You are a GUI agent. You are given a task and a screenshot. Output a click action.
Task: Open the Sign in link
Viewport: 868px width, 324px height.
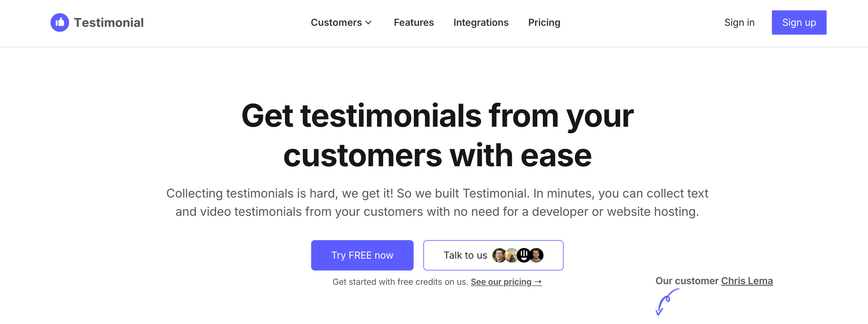(x=739, y=22)
